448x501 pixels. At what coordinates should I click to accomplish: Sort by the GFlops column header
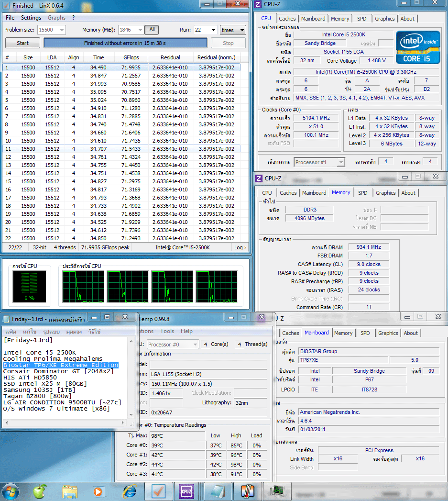click(x=131, y=57)
